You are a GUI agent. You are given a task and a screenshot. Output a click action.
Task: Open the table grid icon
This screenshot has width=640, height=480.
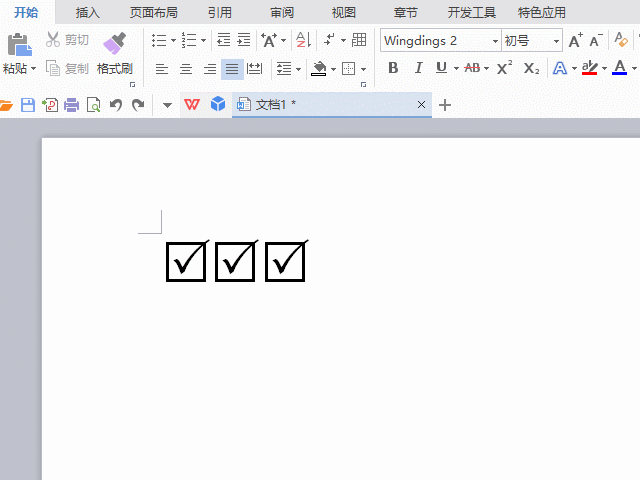[x=359, y=40]
